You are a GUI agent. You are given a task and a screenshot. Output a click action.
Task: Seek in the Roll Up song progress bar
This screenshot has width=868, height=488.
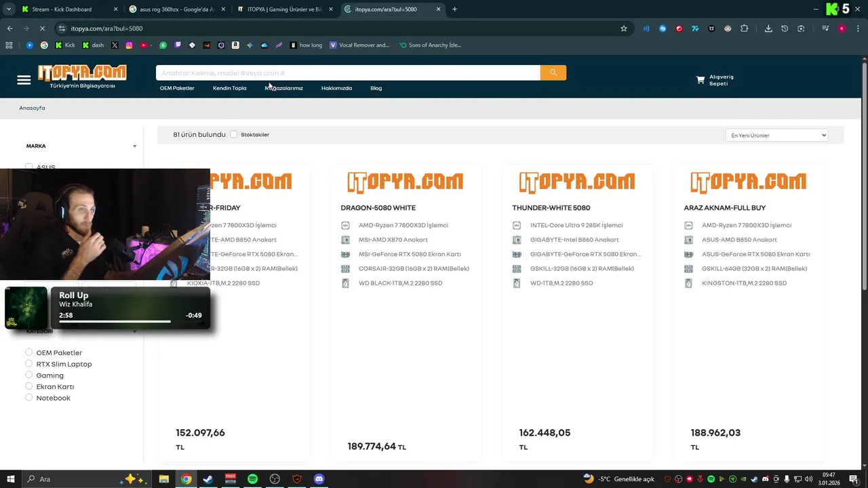[115, 321]
